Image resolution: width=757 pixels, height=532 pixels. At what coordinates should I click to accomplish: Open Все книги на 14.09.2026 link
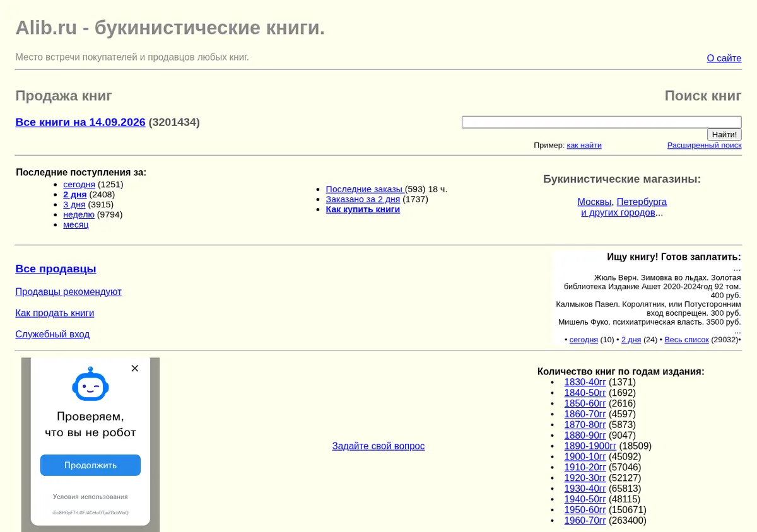click(80, 122)
